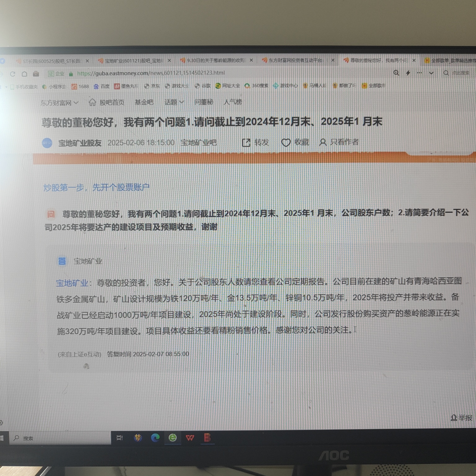Image resolution: width=476 pixels, height=476 pixels.
Task: Launch Microsoft Edge from the taskbar
Action: point(155,438)
